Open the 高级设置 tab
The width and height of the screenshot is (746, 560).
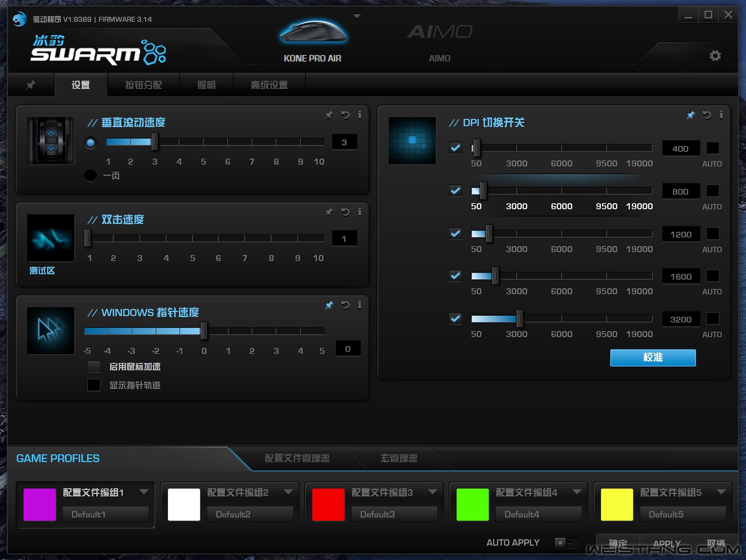coord(269,85)
